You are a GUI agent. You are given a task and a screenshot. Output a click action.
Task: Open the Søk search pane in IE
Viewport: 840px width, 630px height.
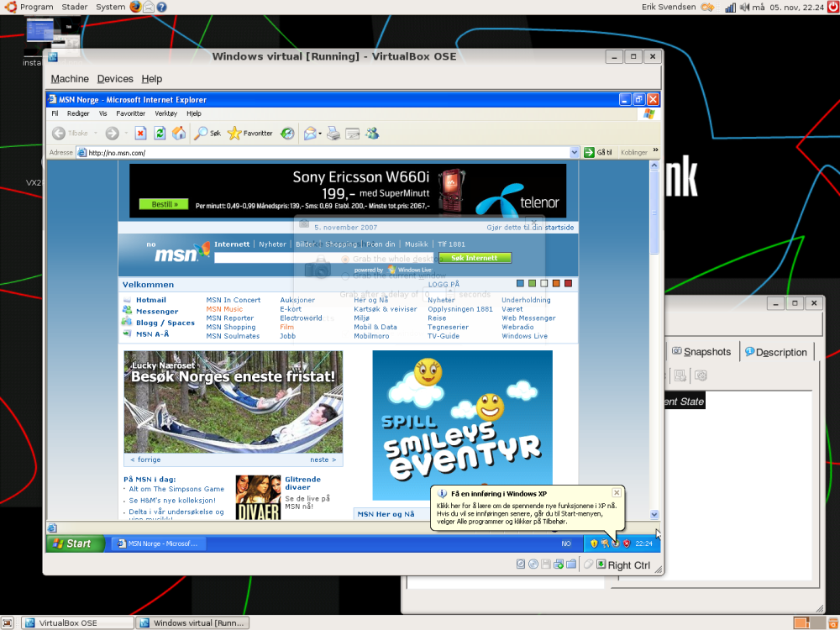[207, 134]
